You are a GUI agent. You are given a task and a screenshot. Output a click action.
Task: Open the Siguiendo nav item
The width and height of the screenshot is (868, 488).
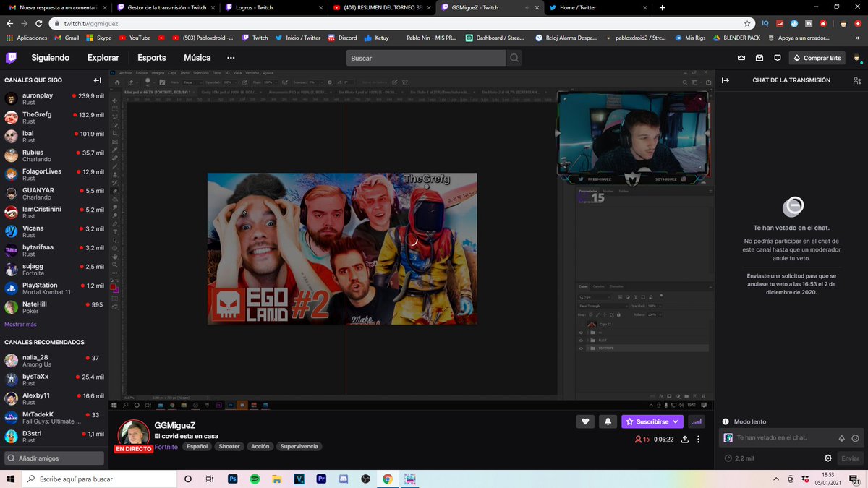coord(51,58)
